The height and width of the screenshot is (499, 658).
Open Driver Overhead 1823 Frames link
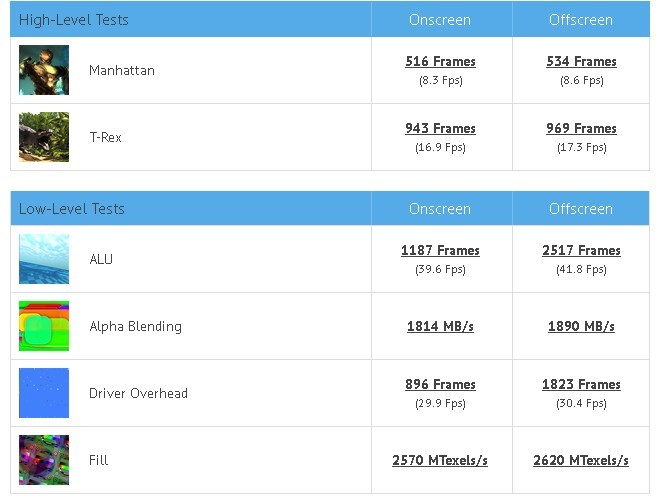point(581,384)
